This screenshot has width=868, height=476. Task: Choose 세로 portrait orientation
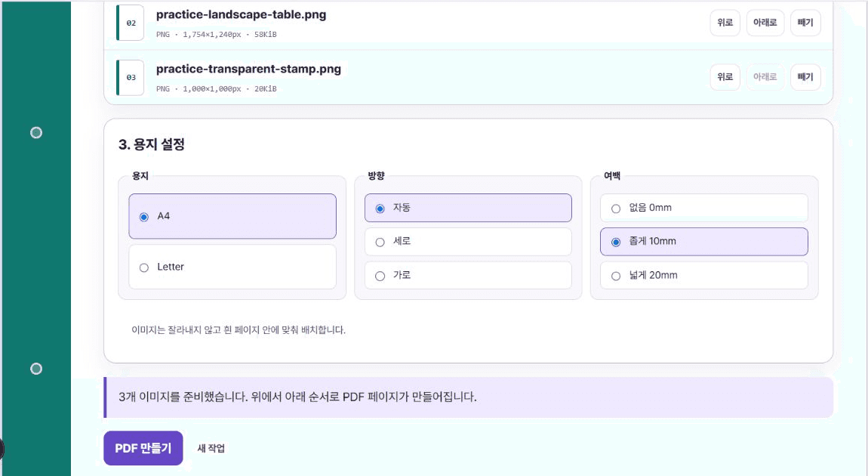(x=468, y=242)
